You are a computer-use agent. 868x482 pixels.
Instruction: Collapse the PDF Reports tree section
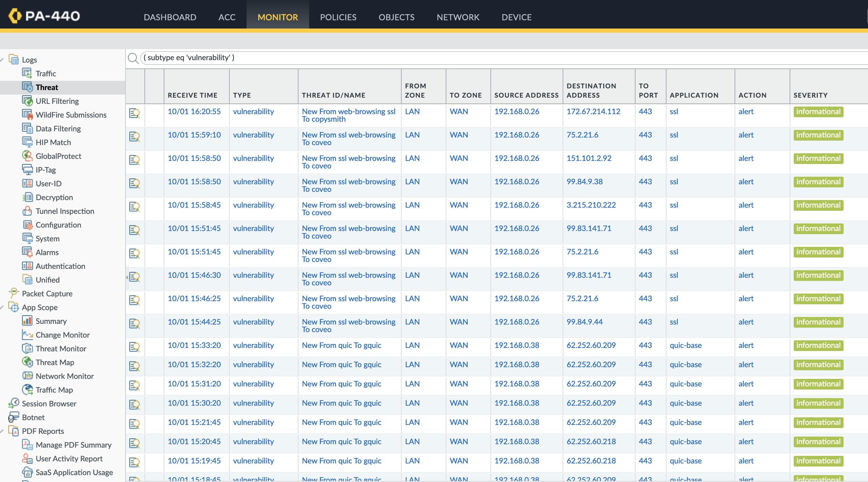[x=2, y=431]
